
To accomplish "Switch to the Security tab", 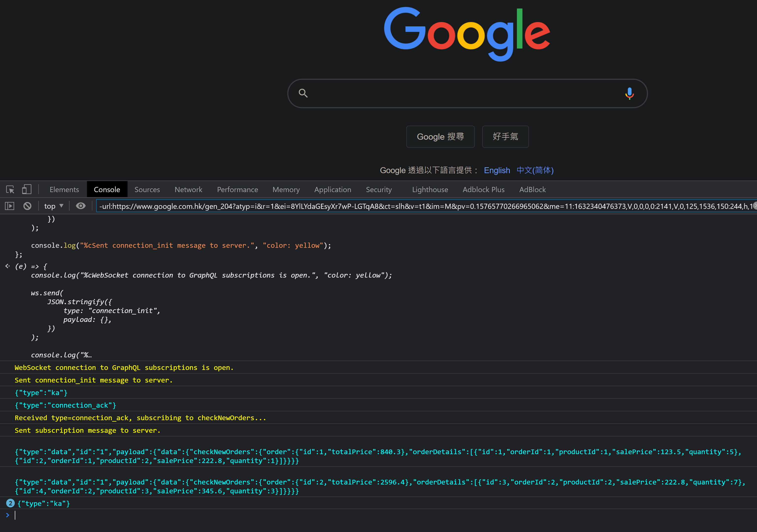I will [x=379, y=189].
